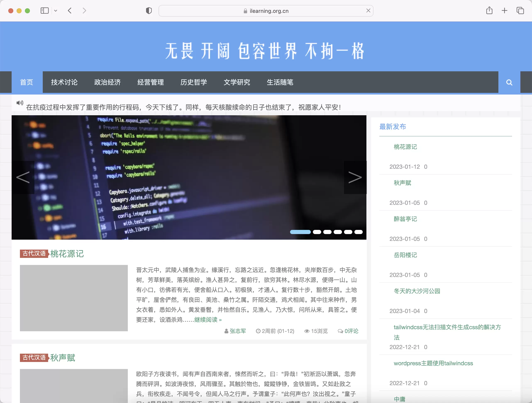Screen dimensions: 532x403
Task: Open the privacy shield report icon
Action: coord(149,11)
